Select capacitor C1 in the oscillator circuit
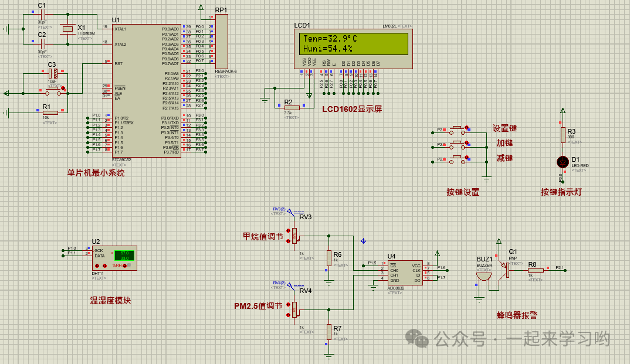Viewport: 630px width, 364px height. (x=42, y=15)
